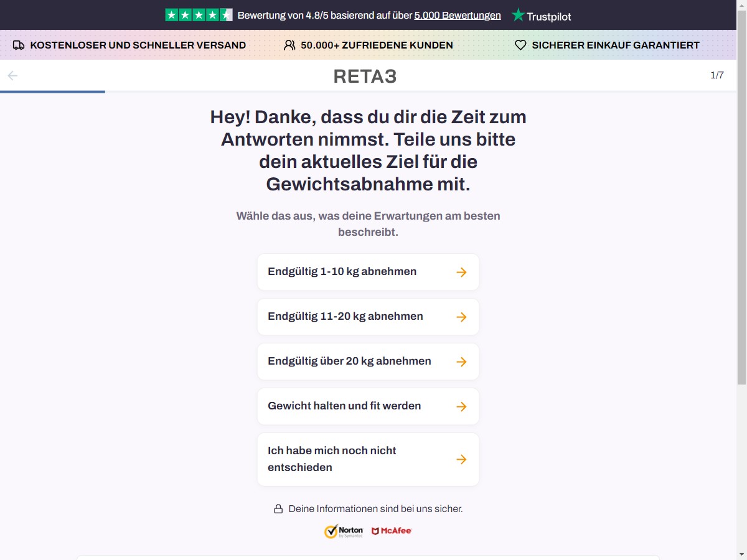Select Gewicht halten und fit werden
Screen dimensions: 747x560
(368, 406)
